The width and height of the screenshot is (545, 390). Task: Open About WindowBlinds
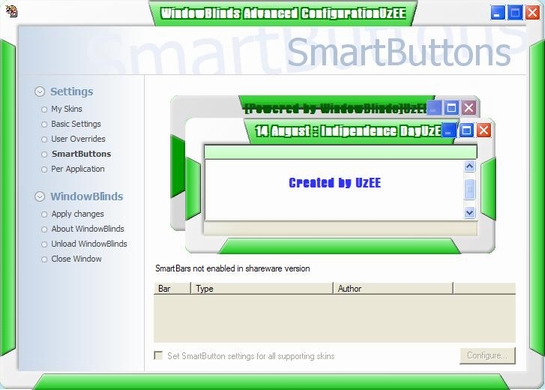pos(88,229)
